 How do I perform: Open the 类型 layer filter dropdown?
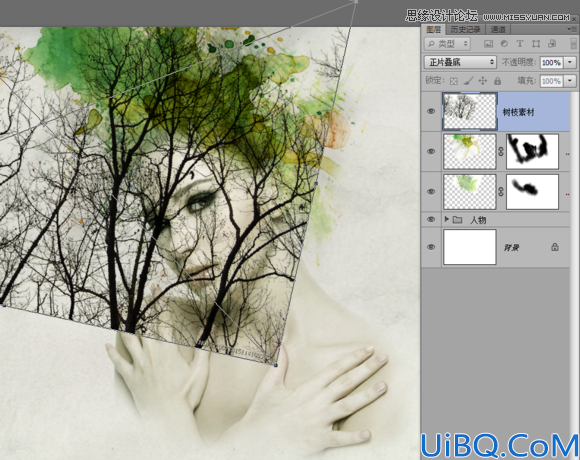(447, 44)
